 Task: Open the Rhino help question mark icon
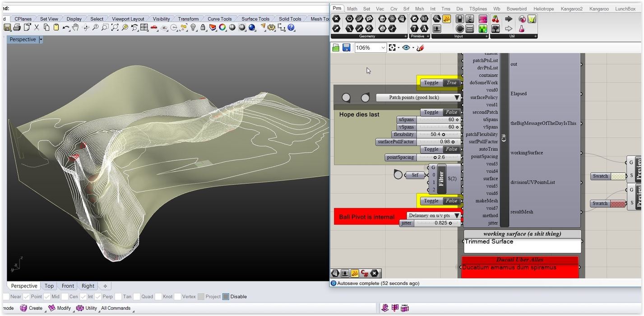291,28
